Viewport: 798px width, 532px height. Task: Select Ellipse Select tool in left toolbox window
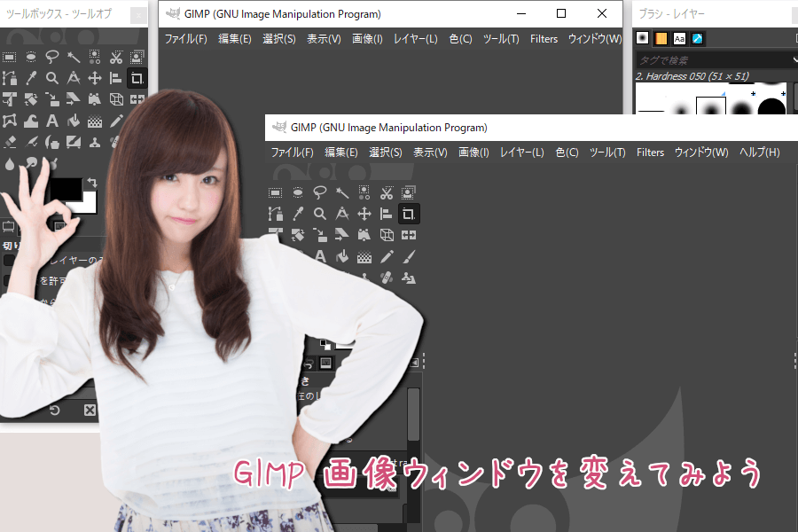point(30,57)
